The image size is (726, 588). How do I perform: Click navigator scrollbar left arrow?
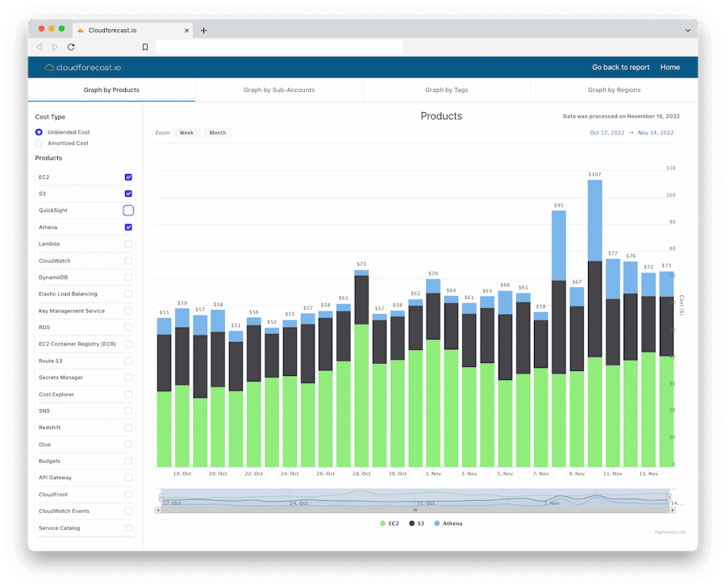point(158,510)
